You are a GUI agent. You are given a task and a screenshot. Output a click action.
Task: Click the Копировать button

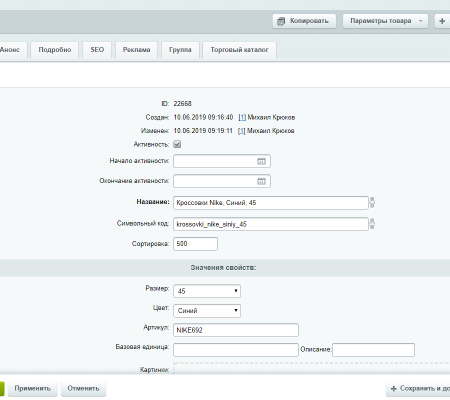pos(304,21)
